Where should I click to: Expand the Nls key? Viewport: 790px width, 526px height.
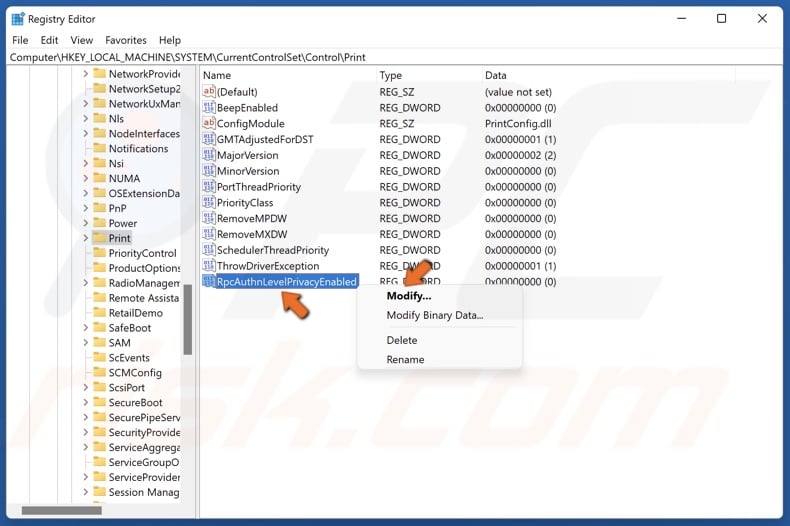point(85,118)
